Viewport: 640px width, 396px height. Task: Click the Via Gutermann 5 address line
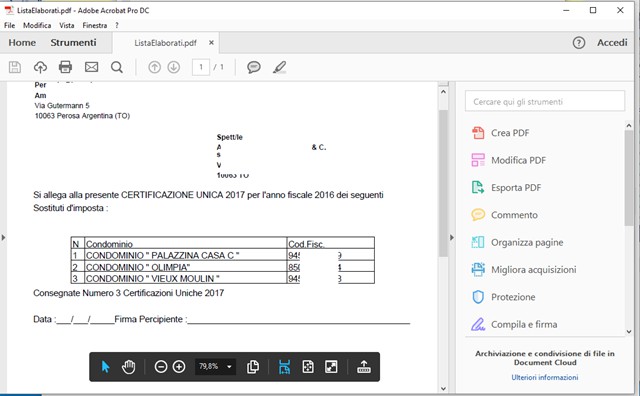(x=62, y=105)
